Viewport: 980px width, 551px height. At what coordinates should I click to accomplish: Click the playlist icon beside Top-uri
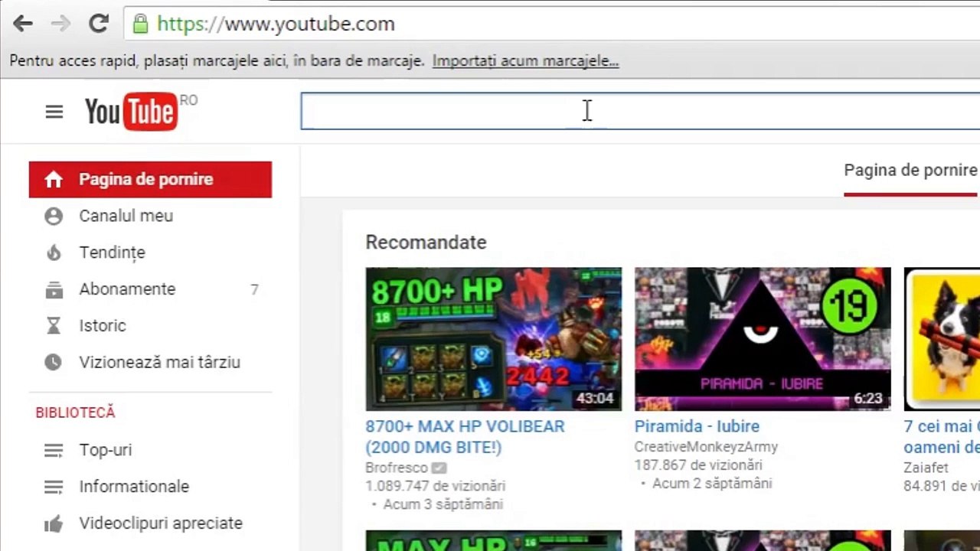[x=54, y=451]
